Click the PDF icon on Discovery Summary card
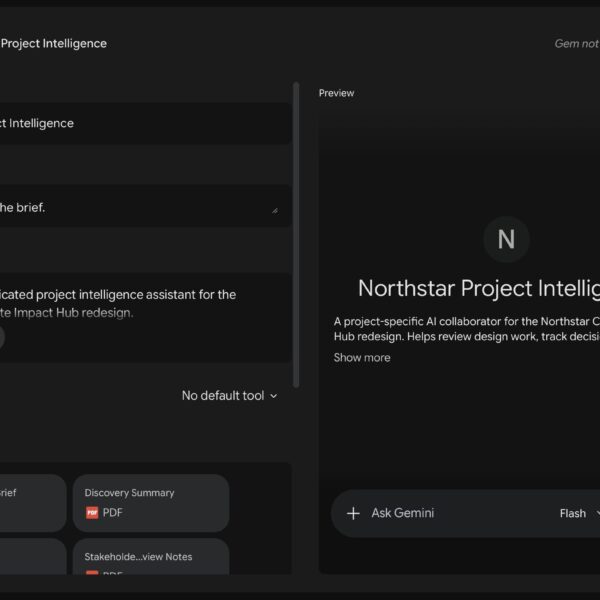Screen dimensions: 600x600 tap(92, 512)
